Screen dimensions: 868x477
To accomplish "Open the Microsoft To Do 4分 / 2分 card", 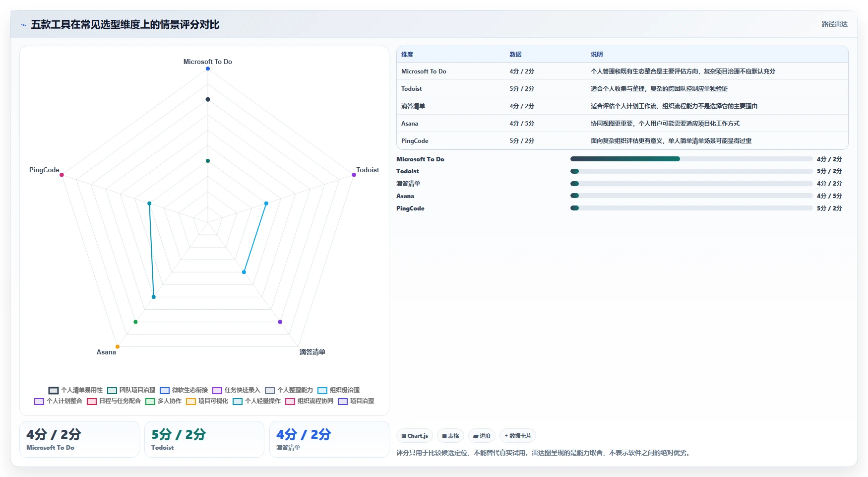I will pos(79,439).
